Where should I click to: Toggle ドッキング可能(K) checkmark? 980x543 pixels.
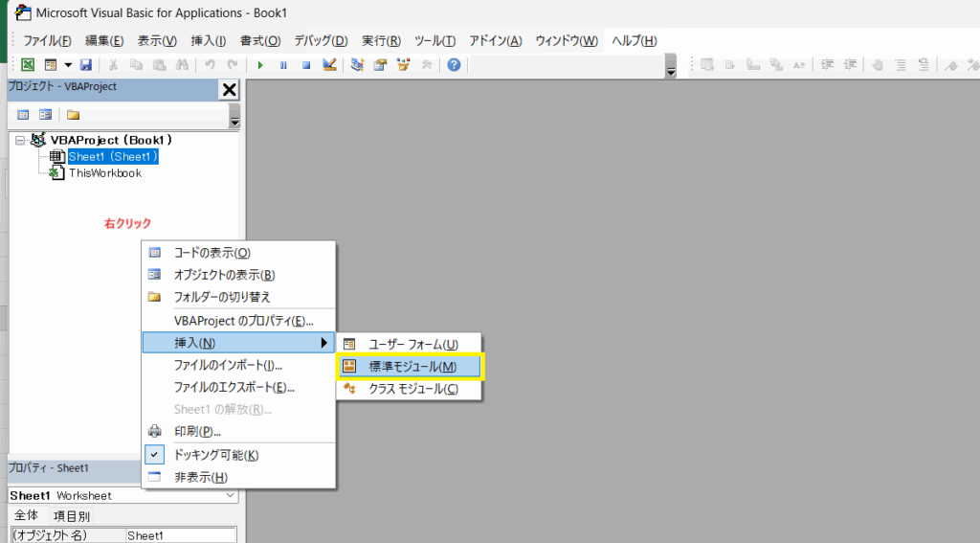(238, 455)
